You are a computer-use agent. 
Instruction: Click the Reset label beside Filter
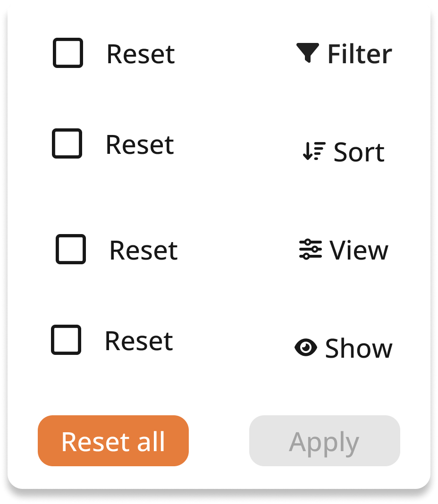(x=141, y=54)
